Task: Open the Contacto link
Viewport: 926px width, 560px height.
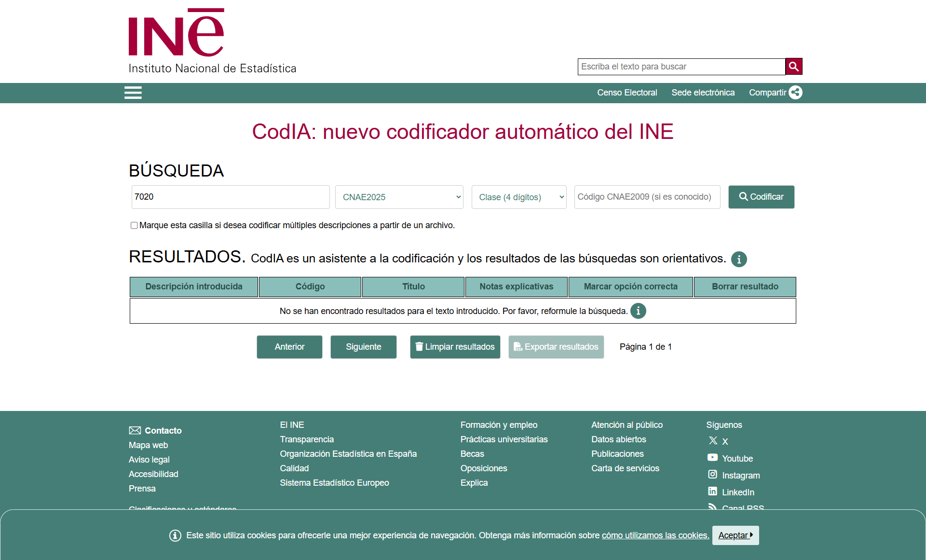Action: coord(163,431)
